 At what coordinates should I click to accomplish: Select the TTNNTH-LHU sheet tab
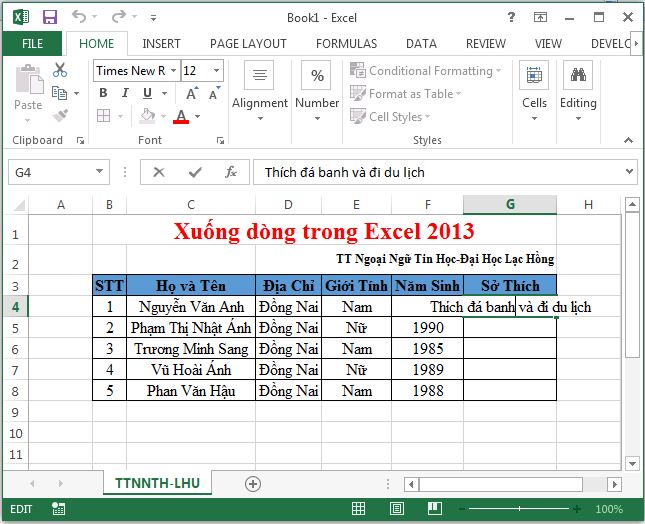pyautogui.click(x=155, y=483)
